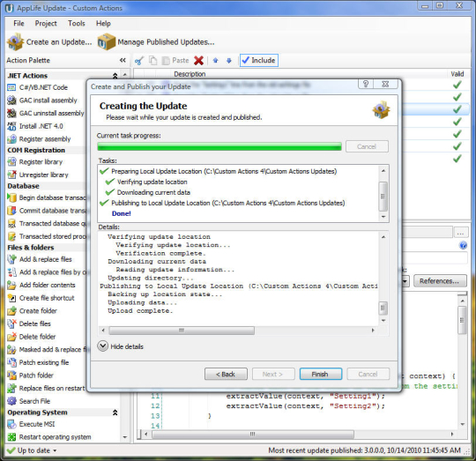Select GAC install assembly action
Image resolution: width=476 pixels, height=461 pixels.
[42, 100]
